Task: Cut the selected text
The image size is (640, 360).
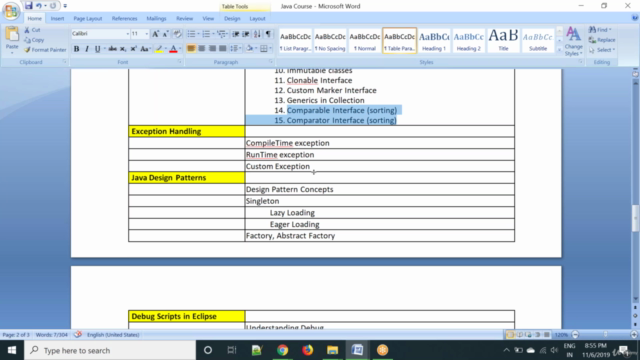Action: (32, 30)
